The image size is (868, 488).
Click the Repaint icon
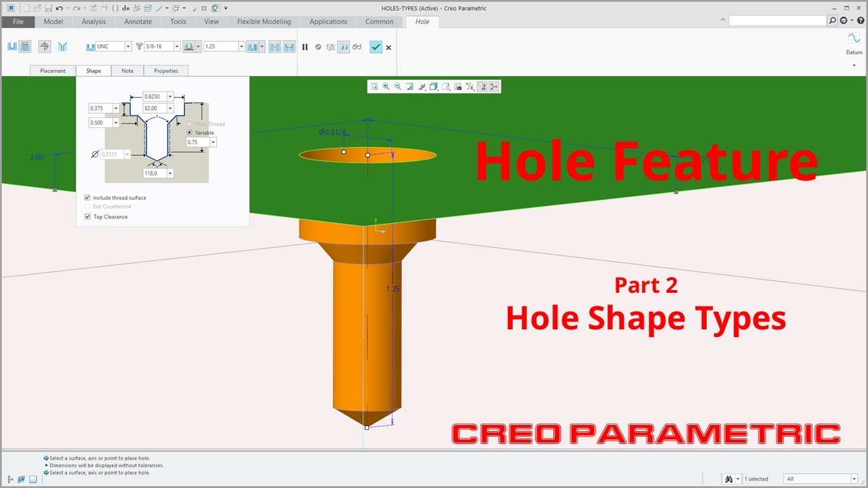410,86
